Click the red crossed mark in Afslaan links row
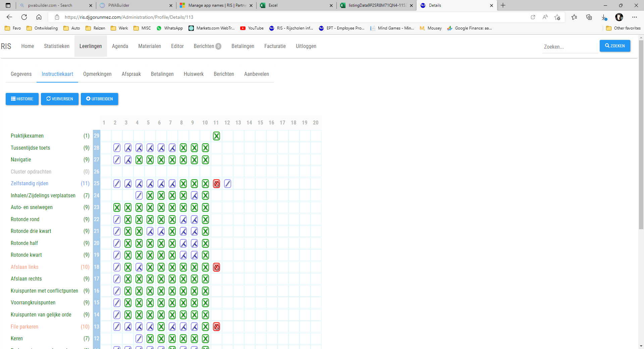 click(x=216, y=267)
